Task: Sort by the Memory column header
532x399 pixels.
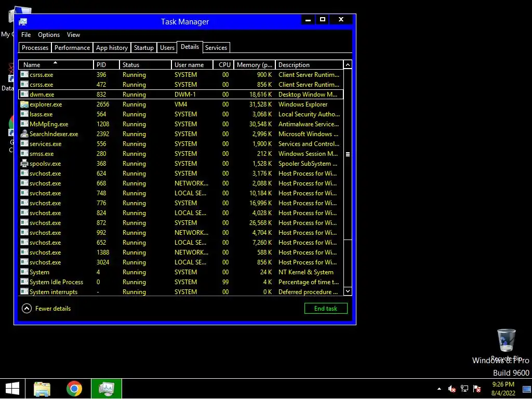Action: click(x=255, y=64)
